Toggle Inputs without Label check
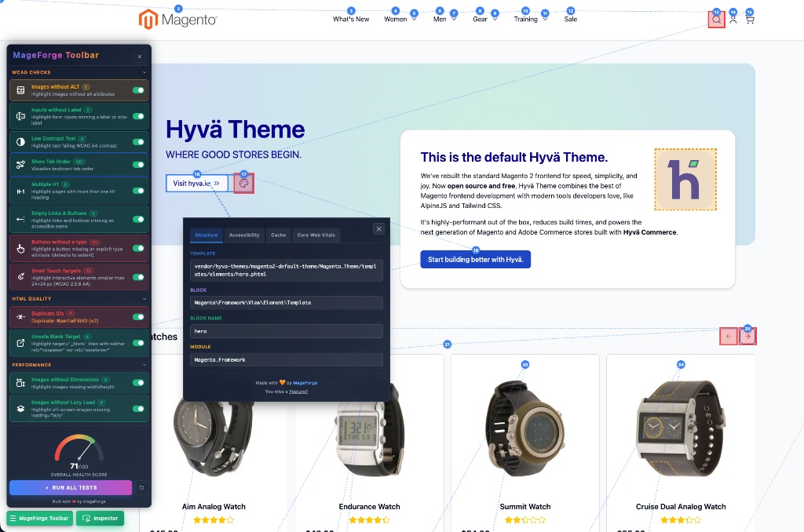804x532 pixels. coord(138,116)
